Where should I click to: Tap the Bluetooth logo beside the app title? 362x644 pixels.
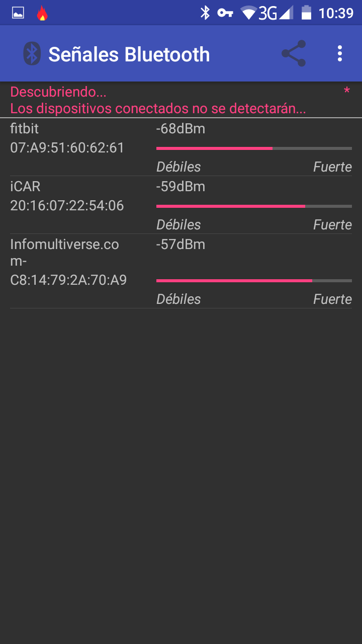pos(32,53)
